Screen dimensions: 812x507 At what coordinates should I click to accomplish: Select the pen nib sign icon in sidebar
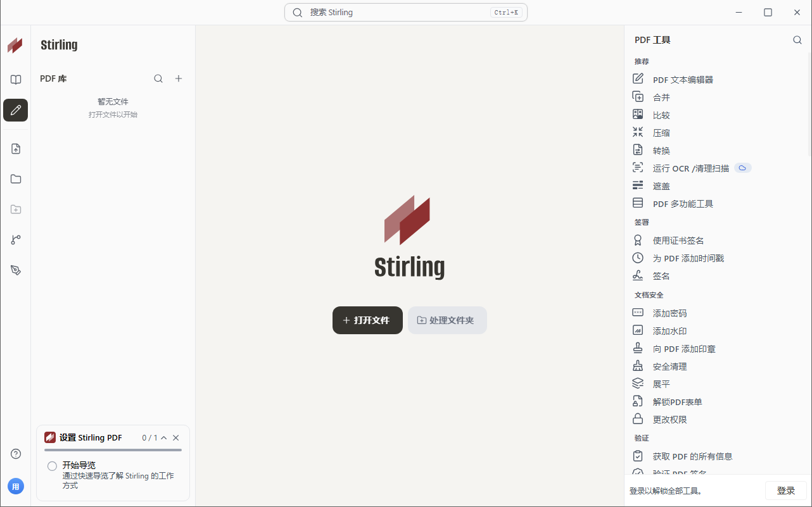[x=16, y=270]
